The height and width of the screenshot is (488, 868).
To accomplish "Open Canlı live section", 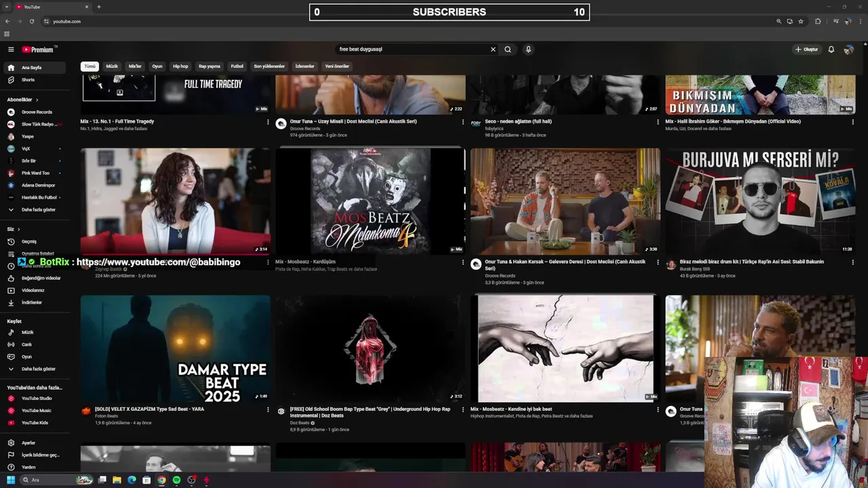I will (35, 344).
